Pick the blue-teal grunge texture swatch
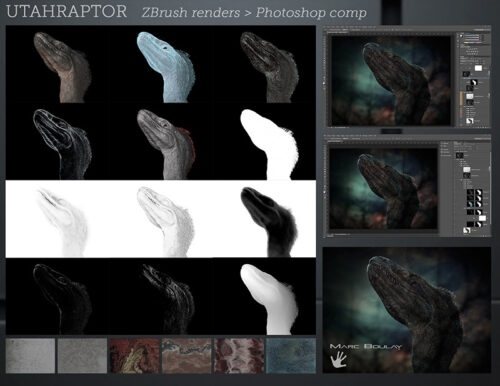This screenshot has width=500, height=386. 291,356
